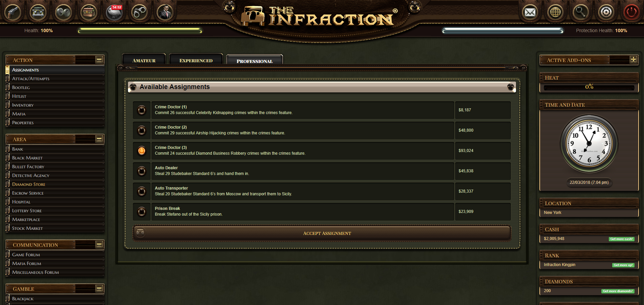This screenshot has width=644, height=305.
Task: Click the red power logout icon
Action: [631, 13]
